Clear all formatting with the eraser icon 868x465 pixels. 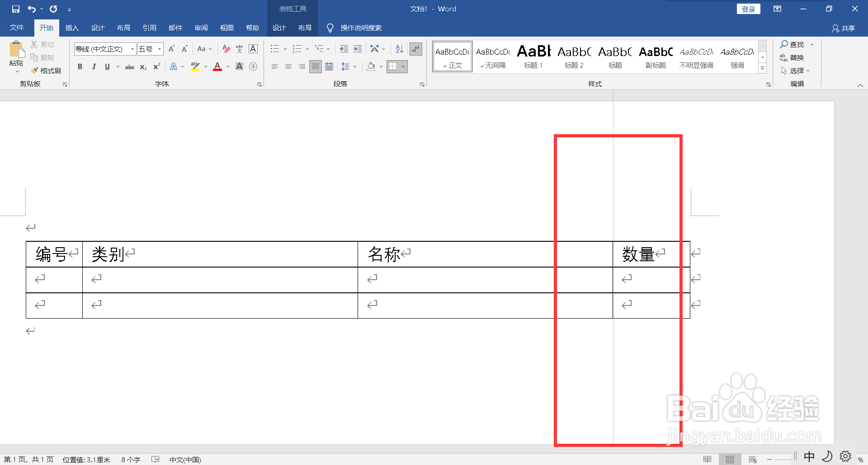pyautogui.click(x=226, y=49)
